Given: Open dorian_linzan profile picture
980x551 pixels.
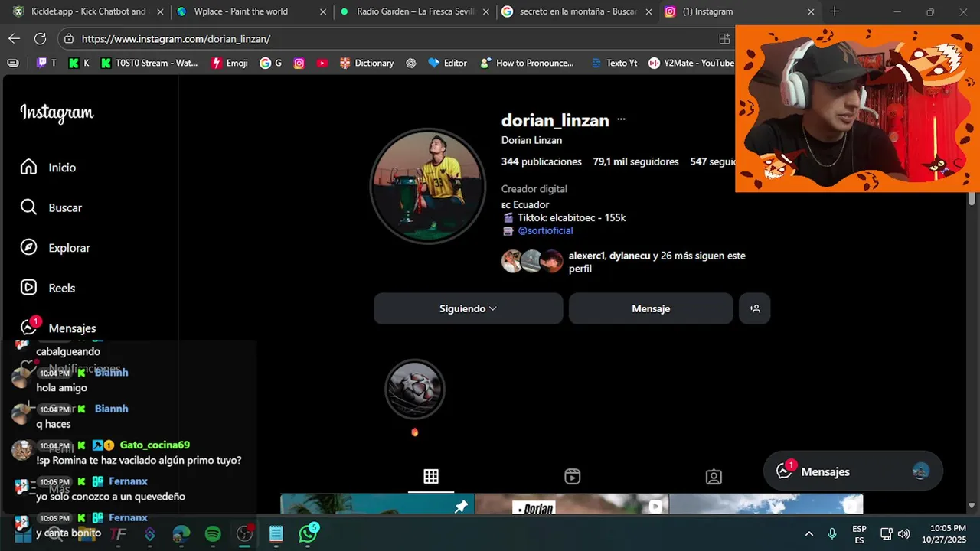Looking at the screenshot, I should 428,186.
